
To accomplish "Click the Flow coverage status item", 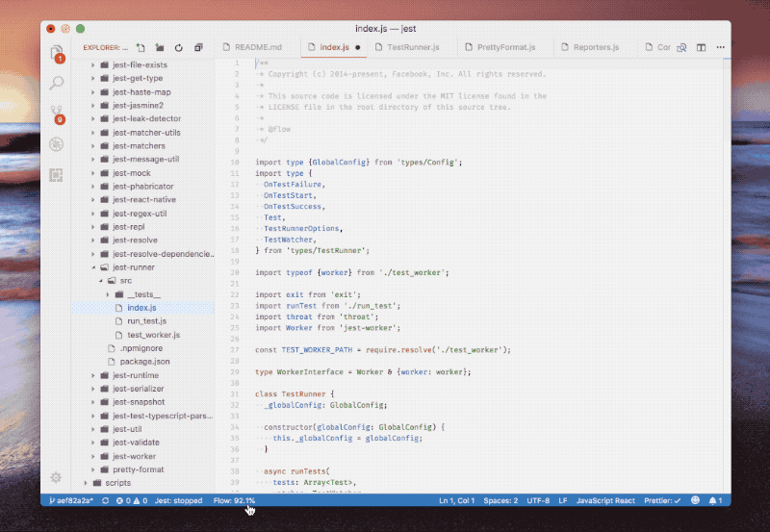I will coord(234,500).
